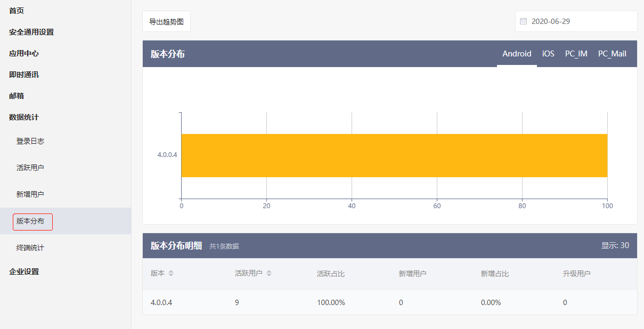Navigate to 活跃用户 statistics
Viewport: 644px width, 329px height.
(30, 168)
